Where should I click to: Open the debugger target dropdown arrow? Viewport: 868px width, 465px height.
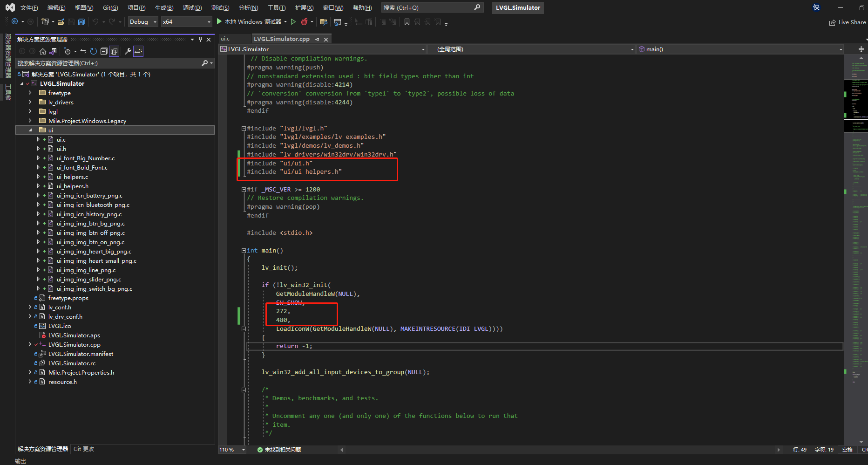pos(285,21)
